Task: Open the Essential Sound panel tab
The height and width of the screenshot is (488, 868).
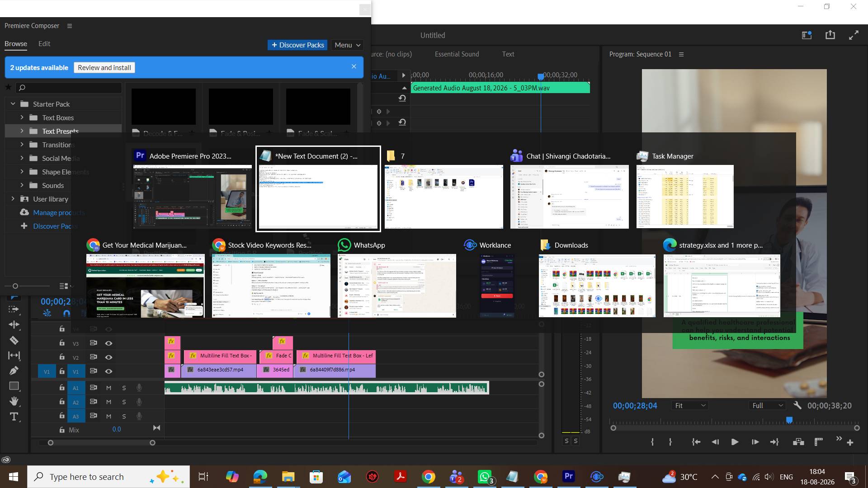Action: tap(457, 54)
